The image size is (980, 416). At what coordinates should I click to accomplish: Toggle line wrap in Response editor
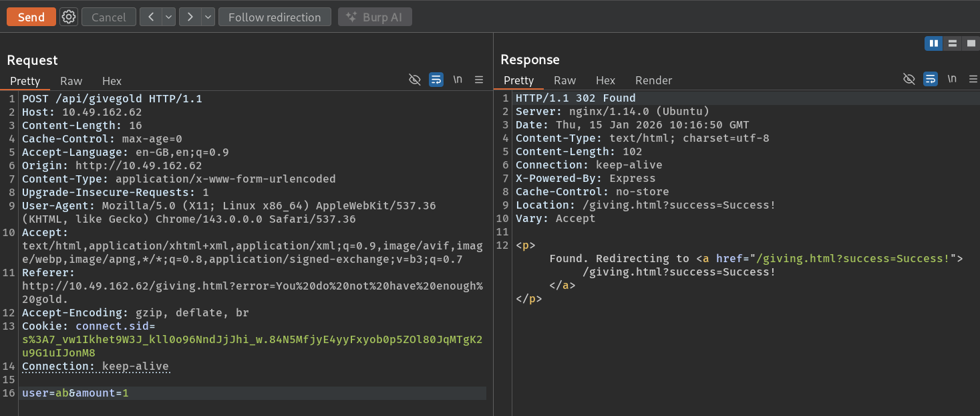(931, 79)
